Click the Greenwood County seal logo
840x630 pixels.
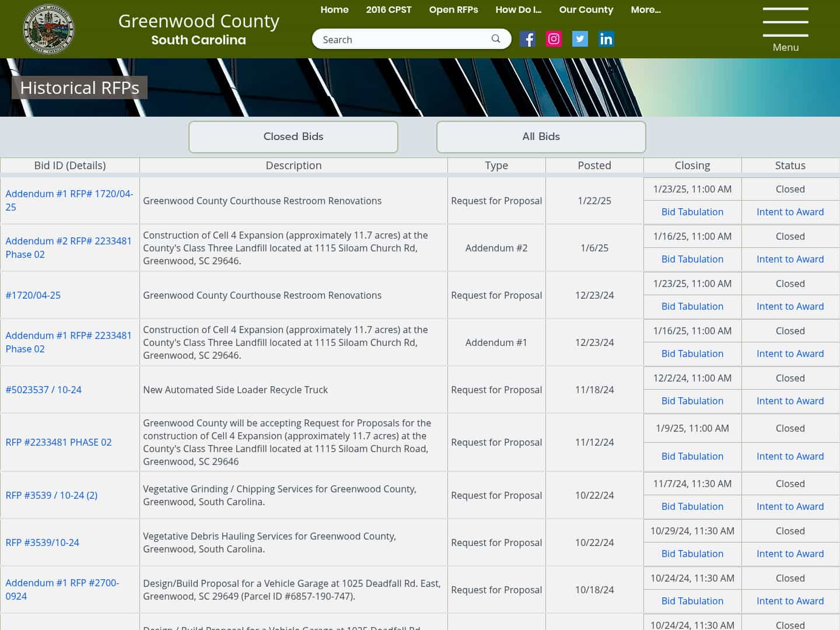48,29
